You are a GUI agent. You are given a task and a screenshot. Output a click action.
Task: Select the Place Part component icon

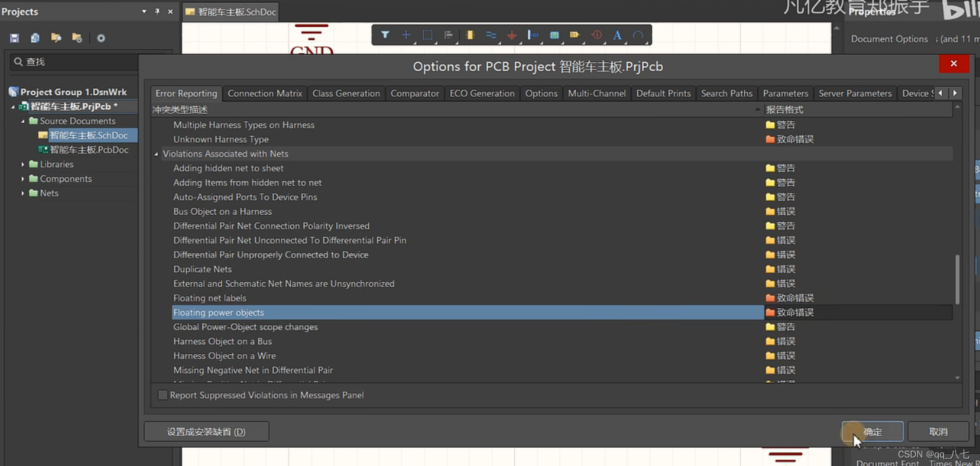click(470, 35)
